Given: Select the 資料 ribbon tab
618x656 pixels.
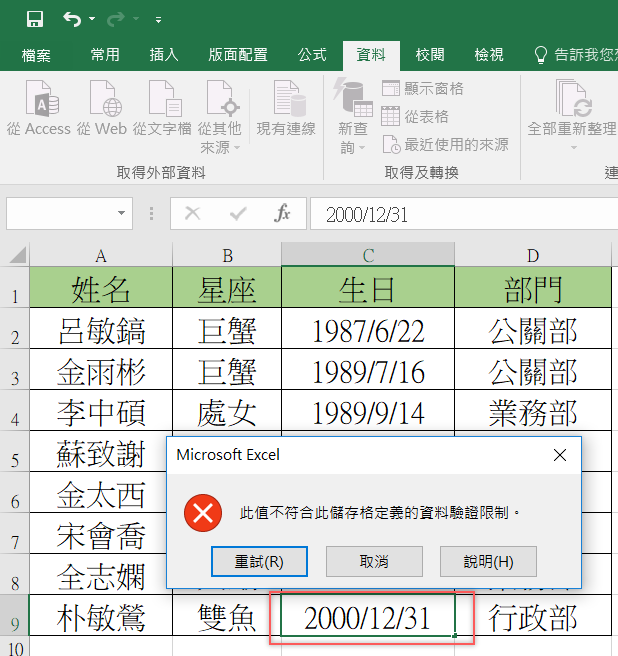Looking at the screenshot, I should pyautogui.click(x=371, y=56).
